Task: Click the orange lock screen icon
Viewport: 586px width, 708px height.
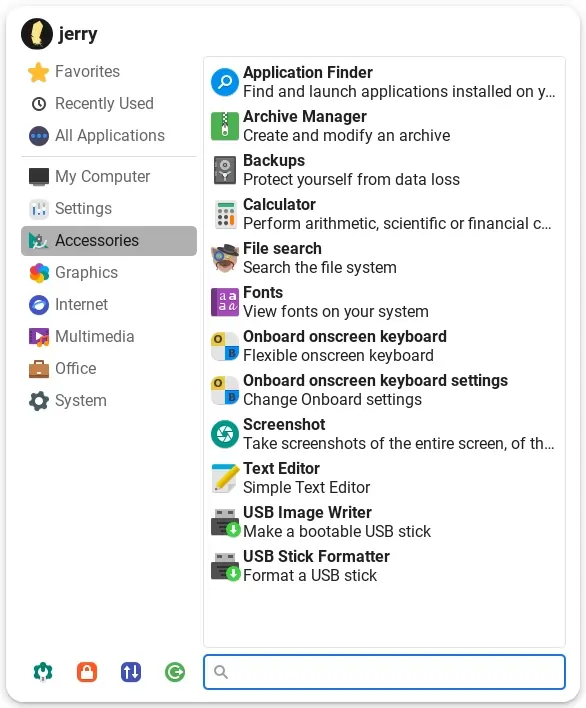Action: point(87,672)
